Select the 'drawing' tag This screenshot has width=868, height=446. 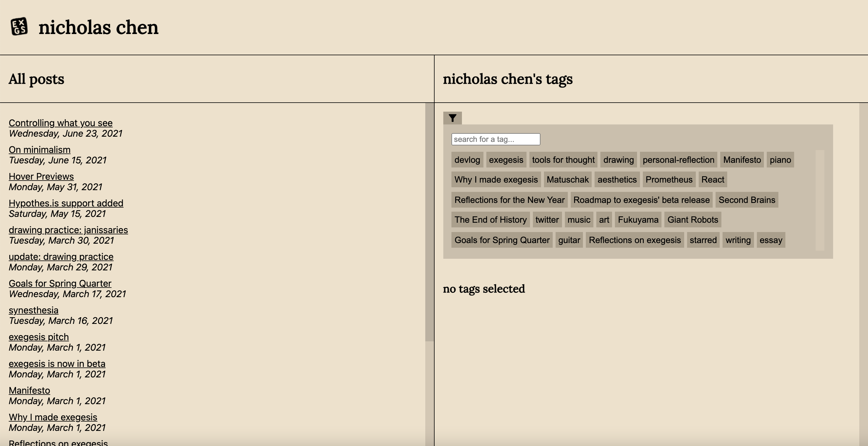[618, 159]
